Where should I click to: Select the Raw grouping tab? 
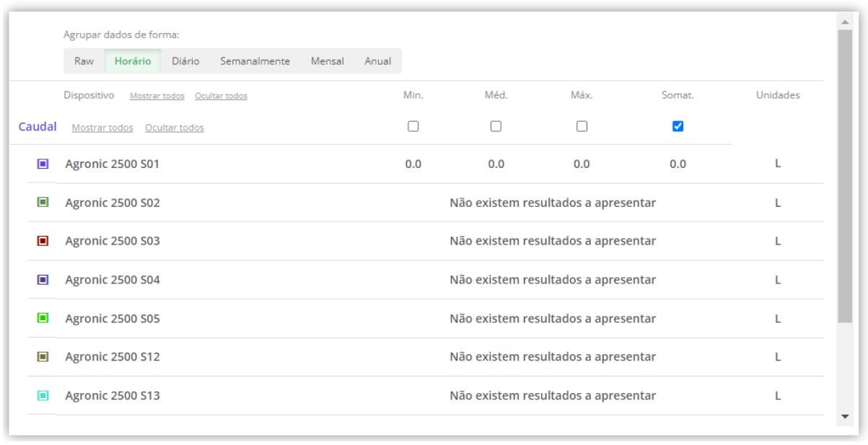84,61
